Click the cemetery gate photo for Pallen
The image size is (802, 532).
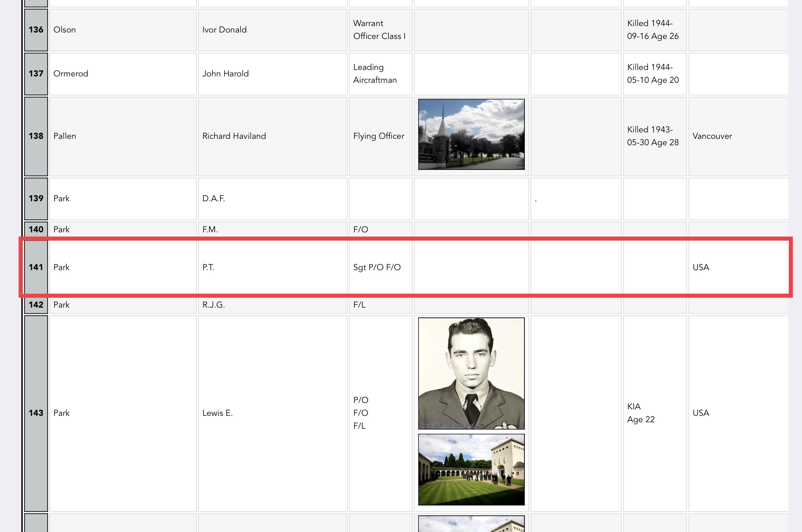tap(471, 134)
